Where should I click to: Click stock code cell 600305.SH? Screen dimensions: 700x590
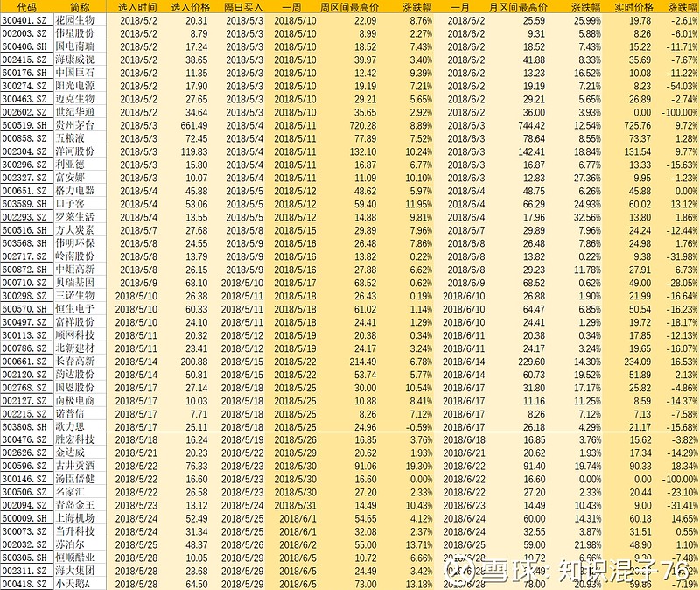point(26,558)
